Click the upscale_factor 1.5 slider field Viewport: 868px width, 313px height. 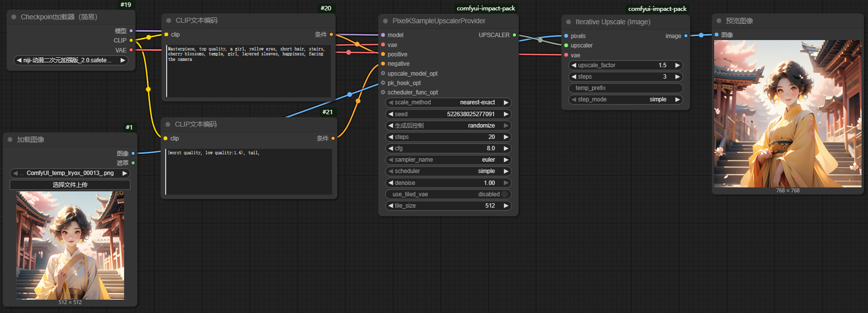pyautogui.click(x=626, y=65)
